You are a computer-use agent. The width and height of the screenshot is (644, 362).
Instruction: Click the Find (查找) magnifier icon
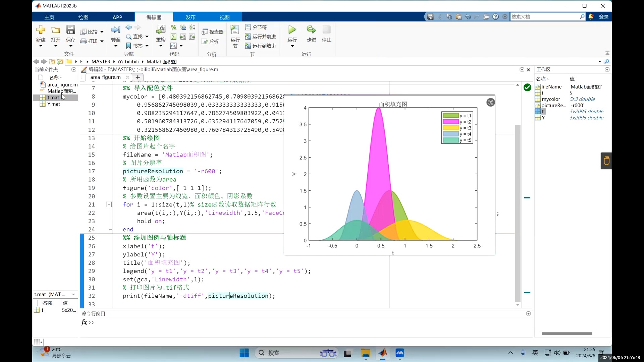coord(128,37)
